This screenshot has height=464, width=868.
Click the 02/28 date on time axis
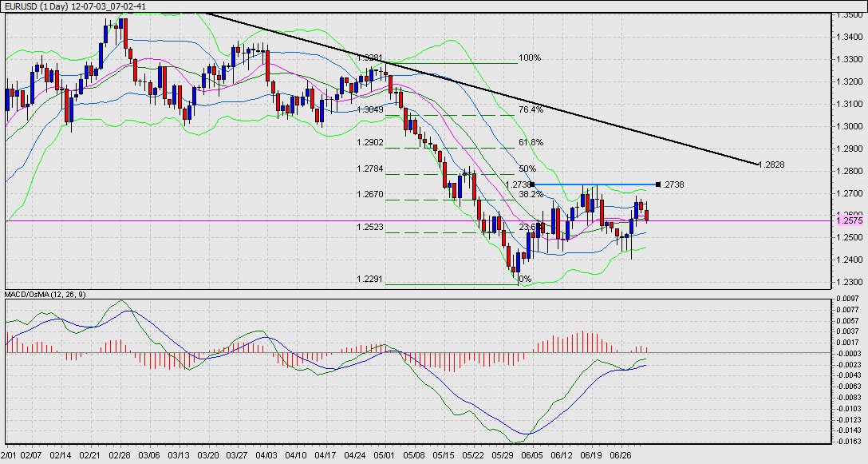(x=120, y=454)
